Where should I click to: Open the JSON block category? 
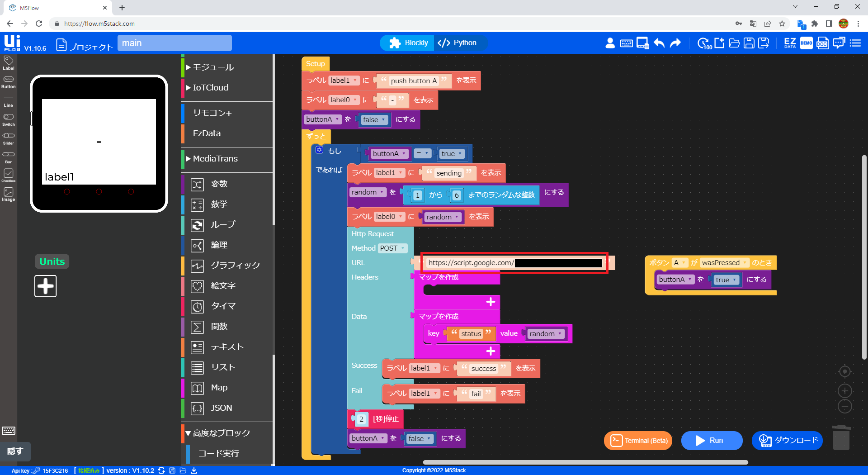[221, 408]
